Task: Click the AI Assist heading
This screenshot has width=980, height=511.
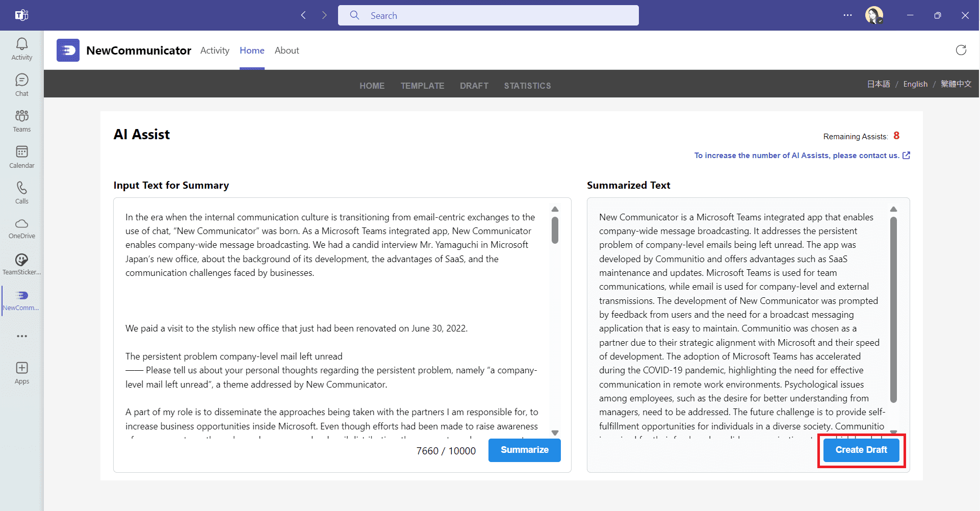Action: pos(142,135)
